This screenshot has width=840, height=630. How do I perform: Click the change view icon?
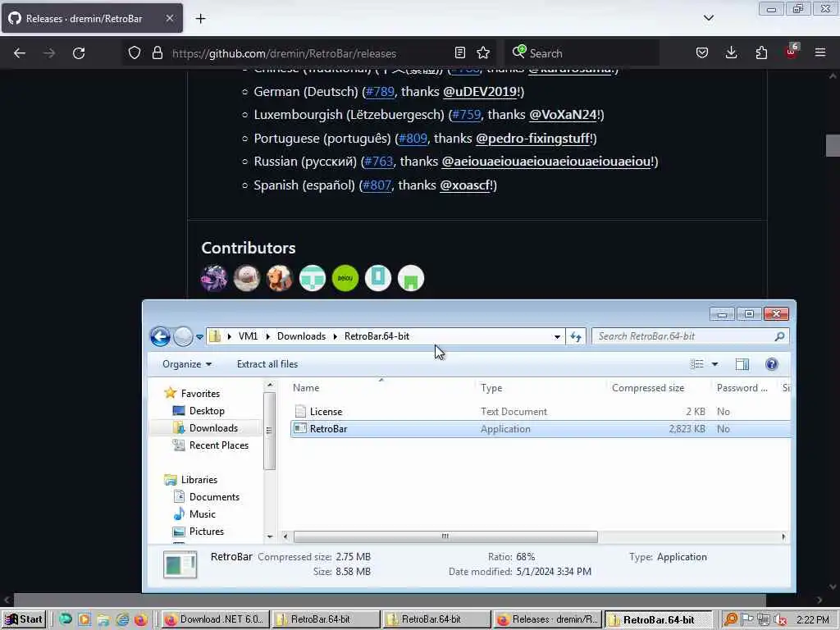[697, 364]
